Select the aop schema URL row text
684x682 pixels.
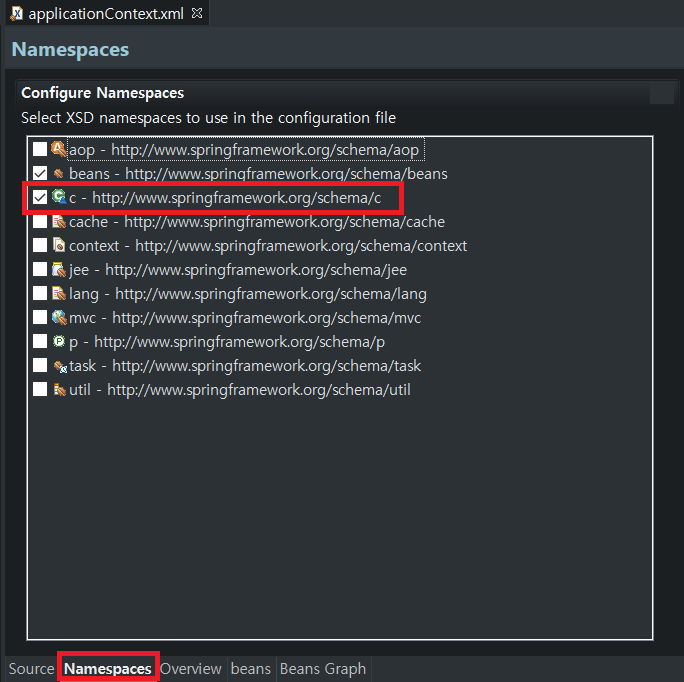pyautogui.click(x=244, y=150)
